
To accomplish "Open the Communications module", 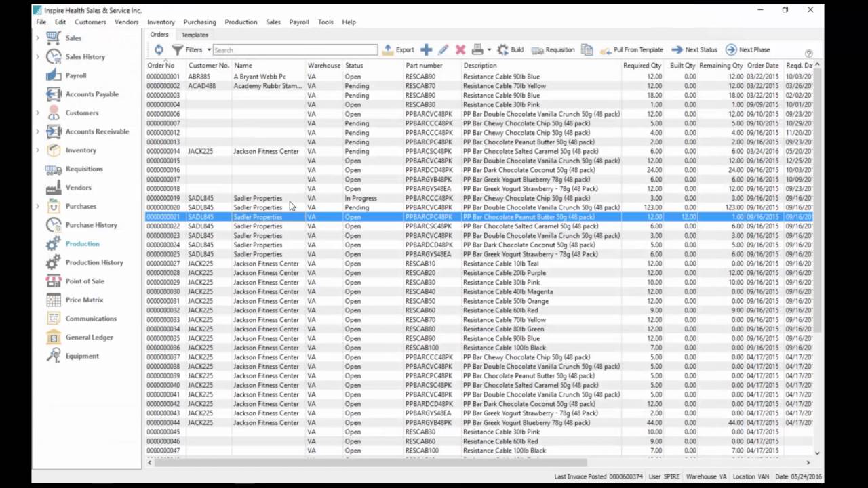I will coord(91,319).
